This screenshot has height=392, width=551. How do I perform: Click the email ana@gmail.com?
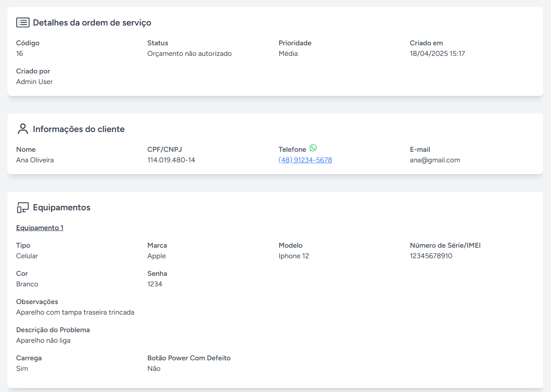coord(435,160)
